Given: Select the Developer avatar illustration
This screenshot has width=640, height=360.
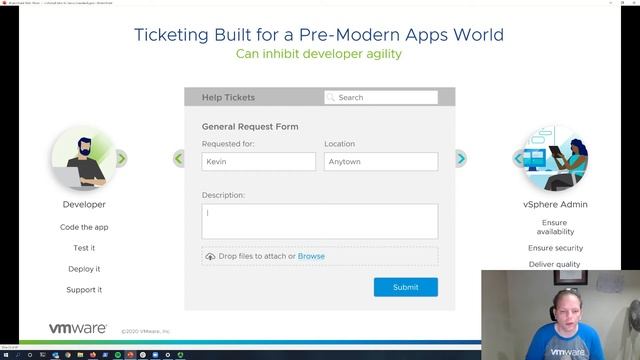Looking at the screenshot, I should coord(84,158).
